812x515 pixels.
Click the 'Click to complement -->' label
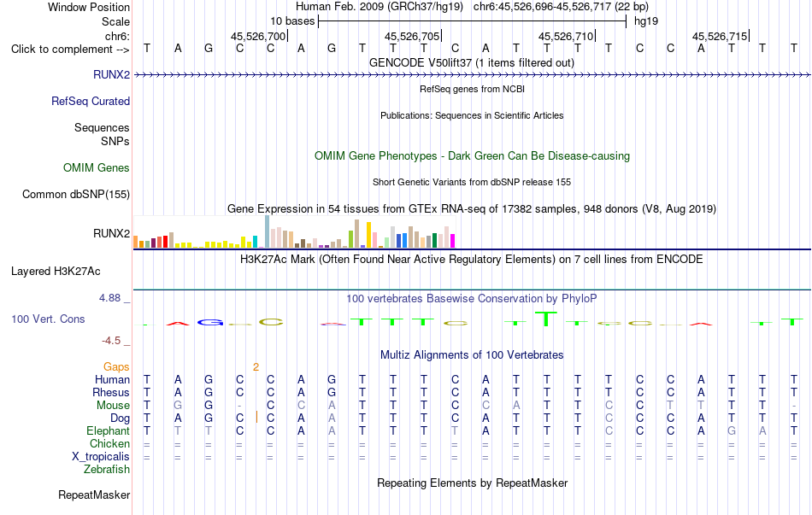[70, 50]
